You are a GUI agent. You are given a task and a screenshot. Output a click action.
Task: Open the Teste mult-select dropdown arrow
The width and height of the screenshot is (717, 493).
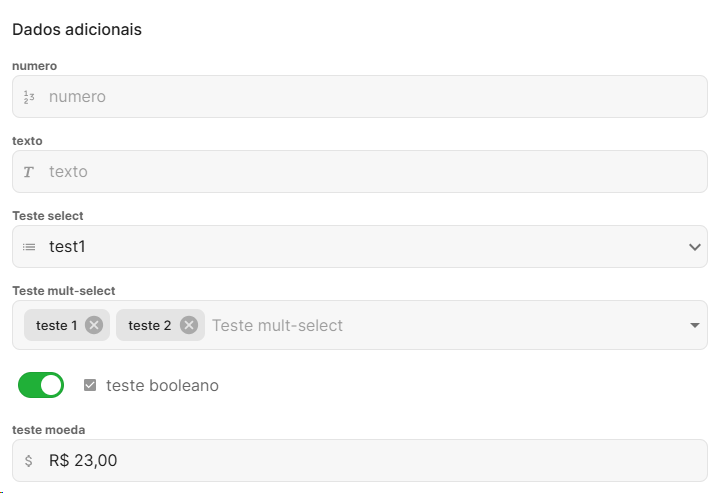coord(695,325)
